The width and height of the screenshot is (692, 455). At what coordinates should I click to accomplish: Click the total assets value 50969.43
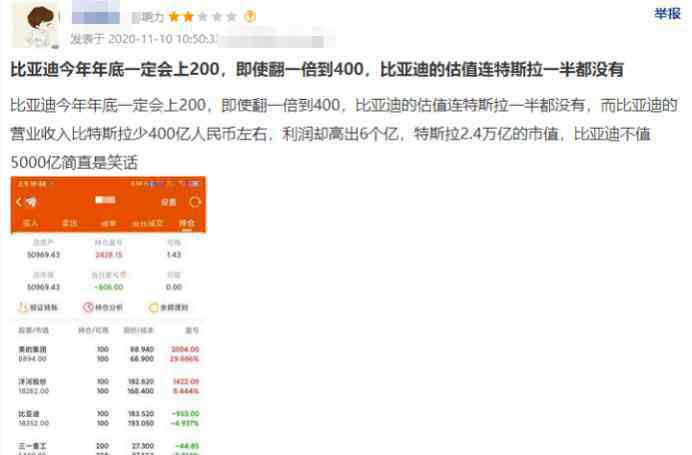[43, 255]
